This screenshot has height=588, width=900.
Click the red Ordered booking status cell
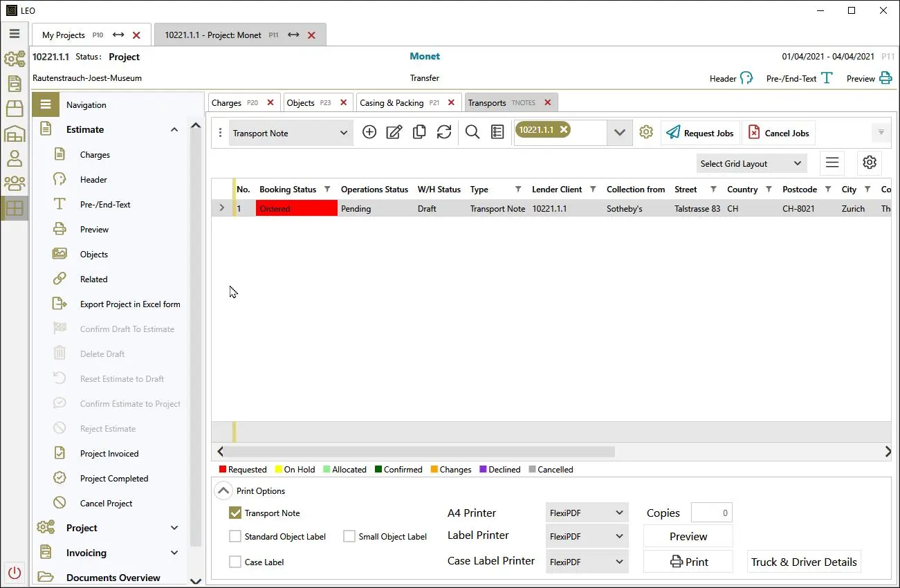tap(297, 208)
